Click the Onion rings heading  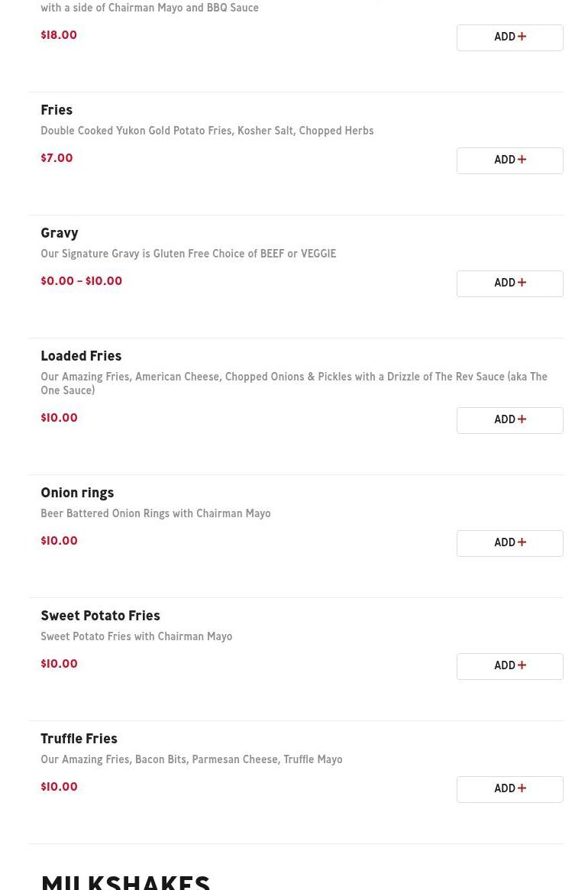coord(77,494)
